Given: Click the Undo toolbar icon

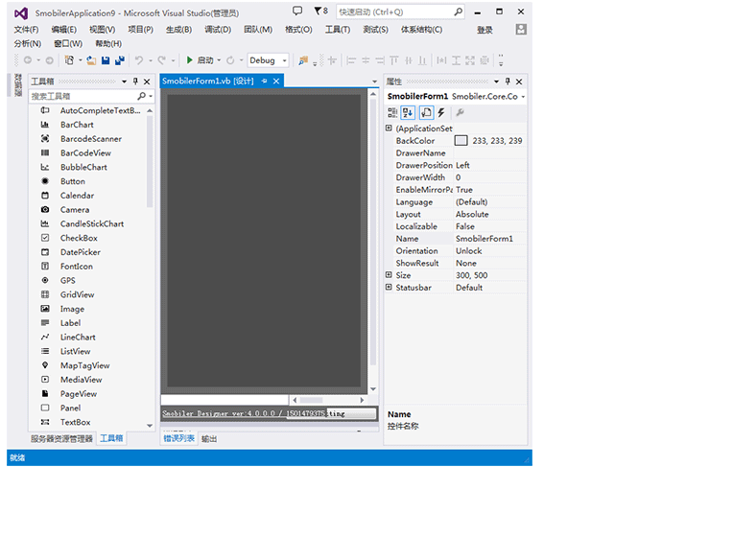Looking at the screenshot, I should 139,60.
